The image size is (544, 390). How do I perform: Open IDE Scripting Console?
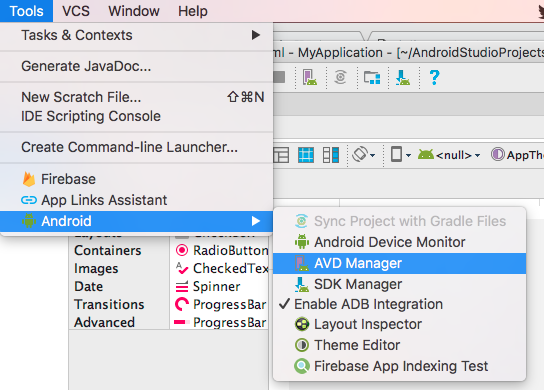[136, 116]
